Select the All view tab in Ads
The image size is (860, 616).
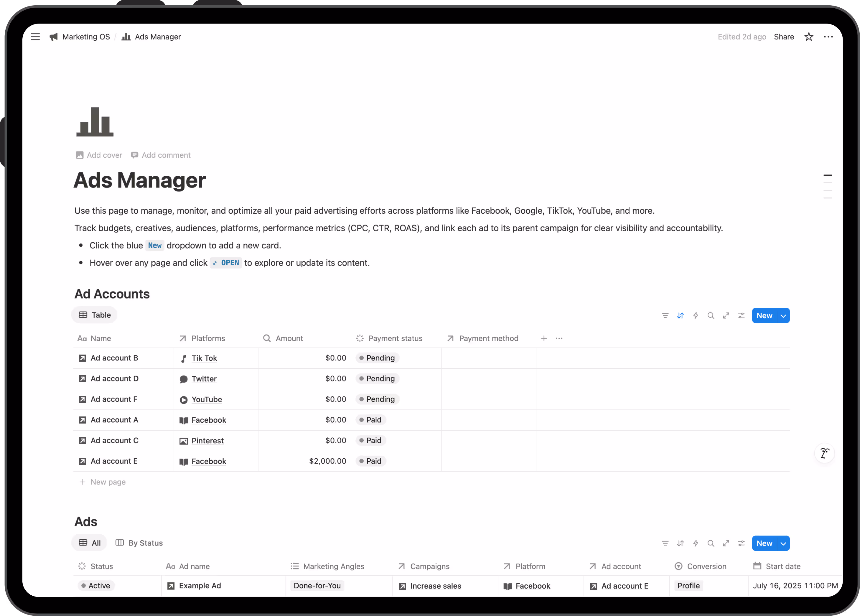pyautogui.click(x=90, y=543)
